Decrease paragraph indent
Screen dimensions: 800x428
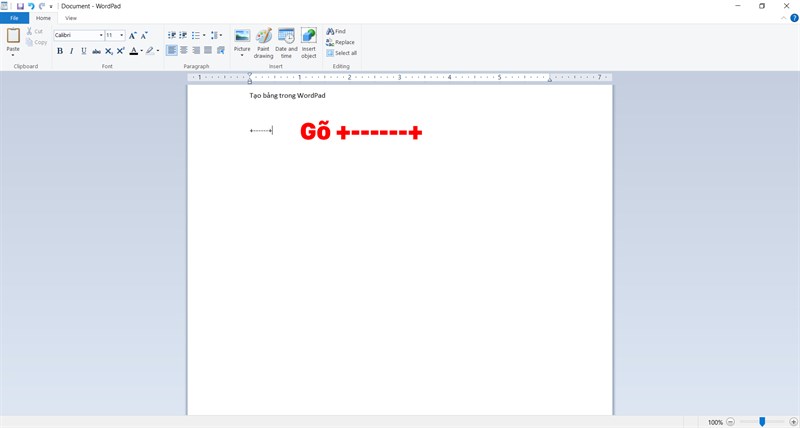coord(172,35)
